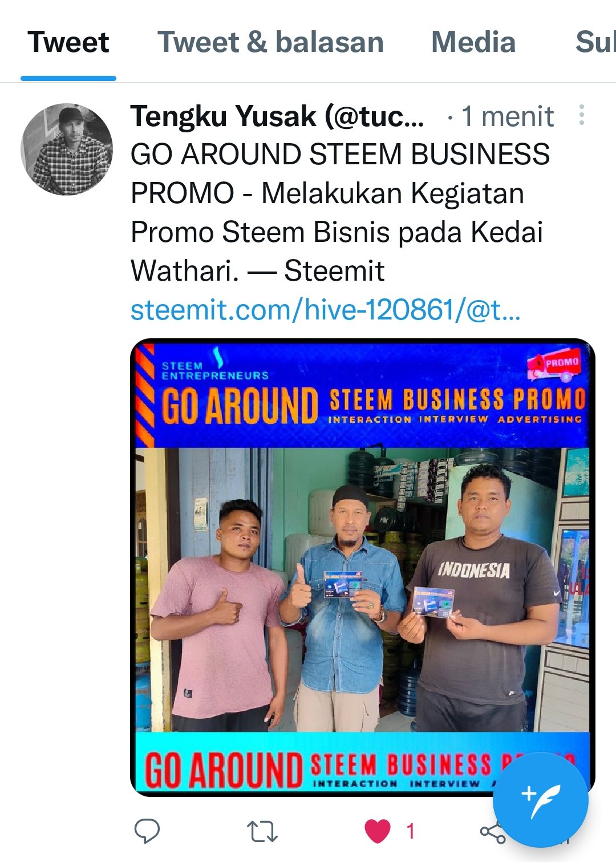Open the three-dot tweet options menu
The height and width of the screenshot is (862, 616).
[581, 115]
